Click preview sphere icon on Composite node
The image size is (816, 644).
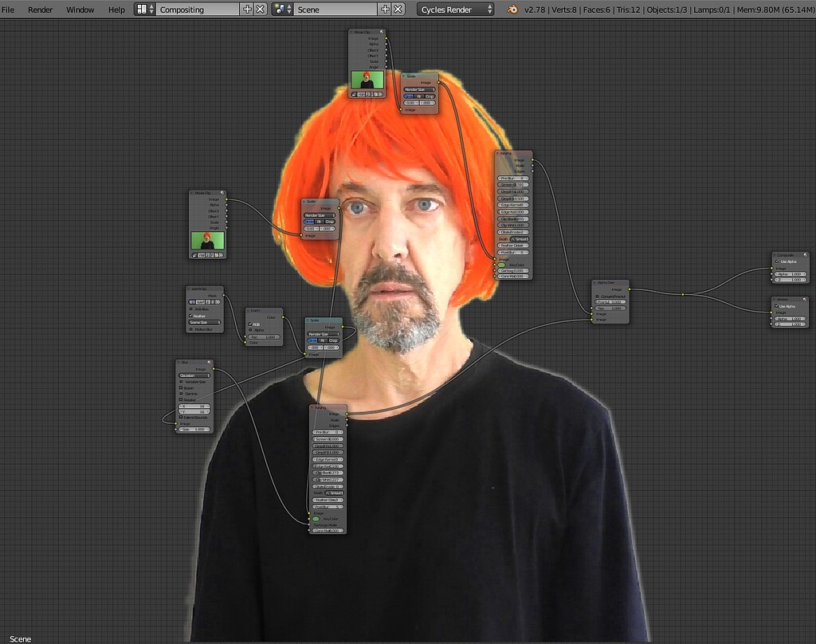tap(805, 255)
